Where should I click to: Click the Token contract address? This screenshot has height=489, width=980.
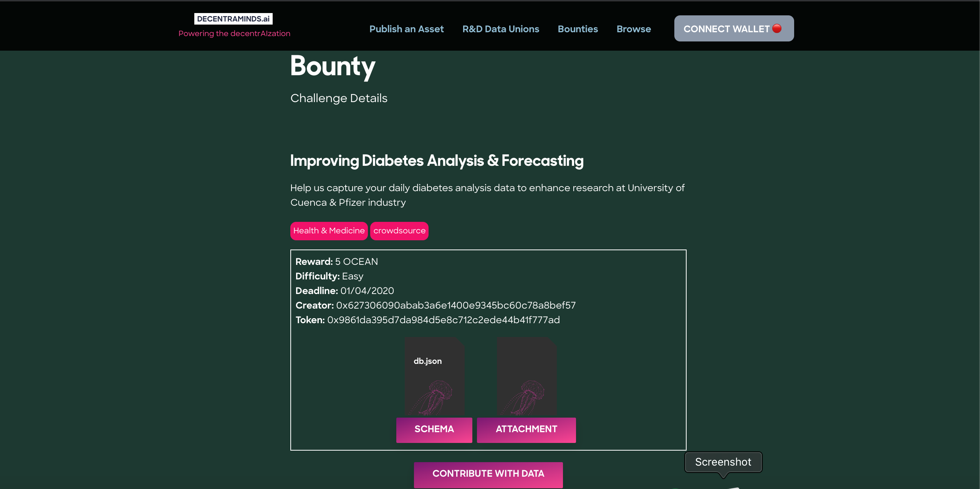[443, 320]
